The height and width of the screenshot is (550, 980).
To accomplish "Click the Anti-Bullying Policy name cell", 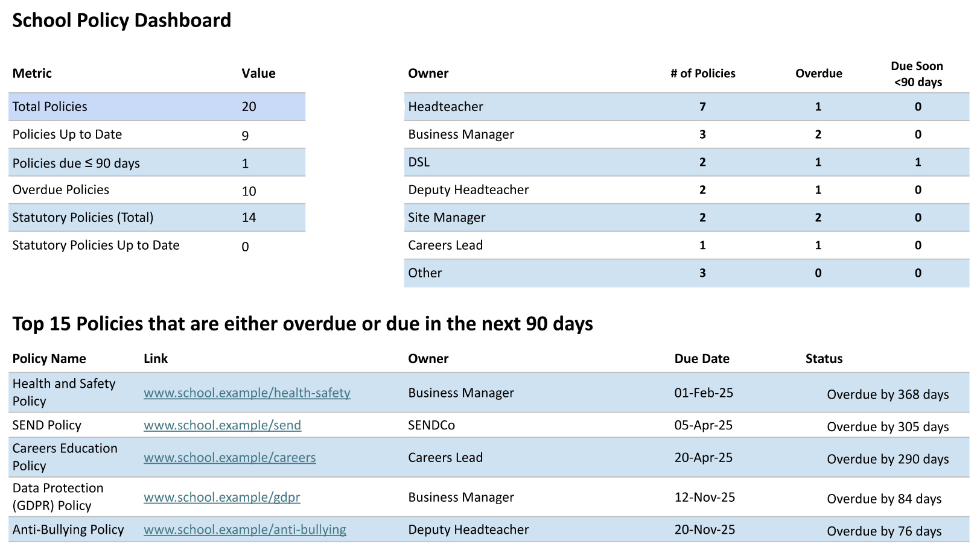I will (68, 529).
